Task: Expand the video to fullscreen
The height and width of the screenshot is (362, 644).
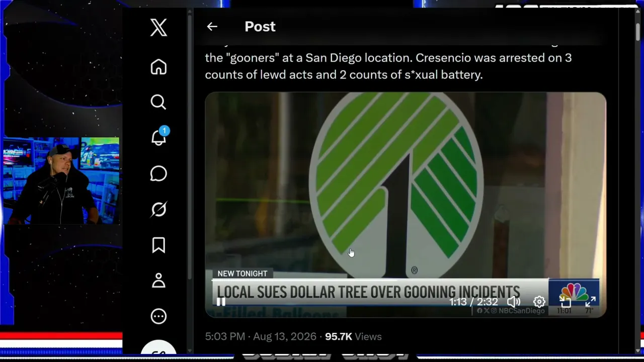Action: point(591,302)
